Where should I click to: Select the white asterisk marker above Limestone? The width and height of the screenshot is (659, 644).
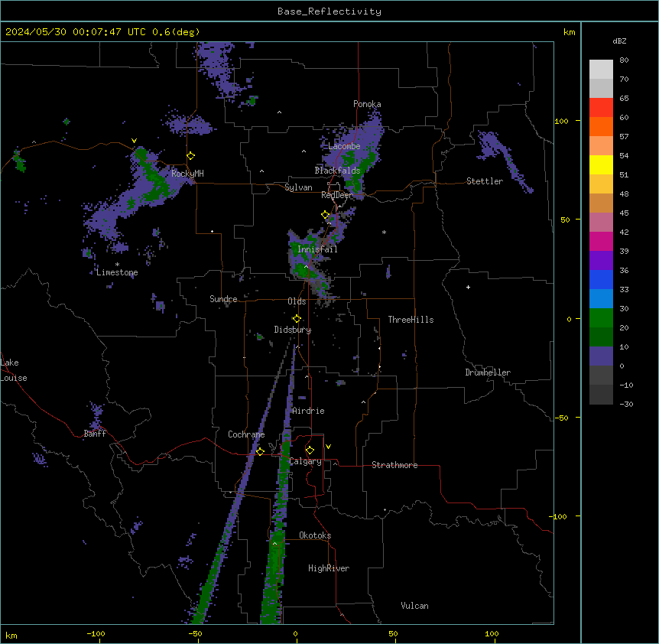click(117, 265)
